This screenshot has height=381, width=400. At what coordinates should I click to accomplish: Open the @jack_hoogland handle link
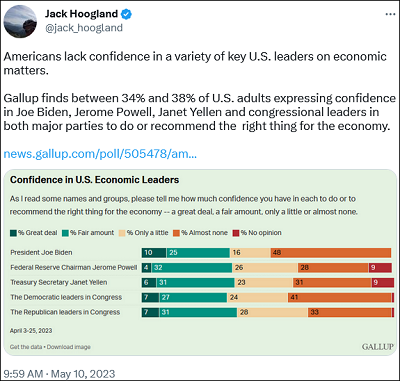pos(84,28)
